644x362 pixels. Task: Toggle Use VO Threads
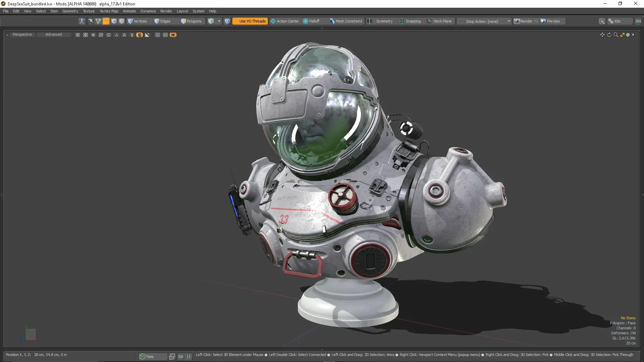pos(250,21)
